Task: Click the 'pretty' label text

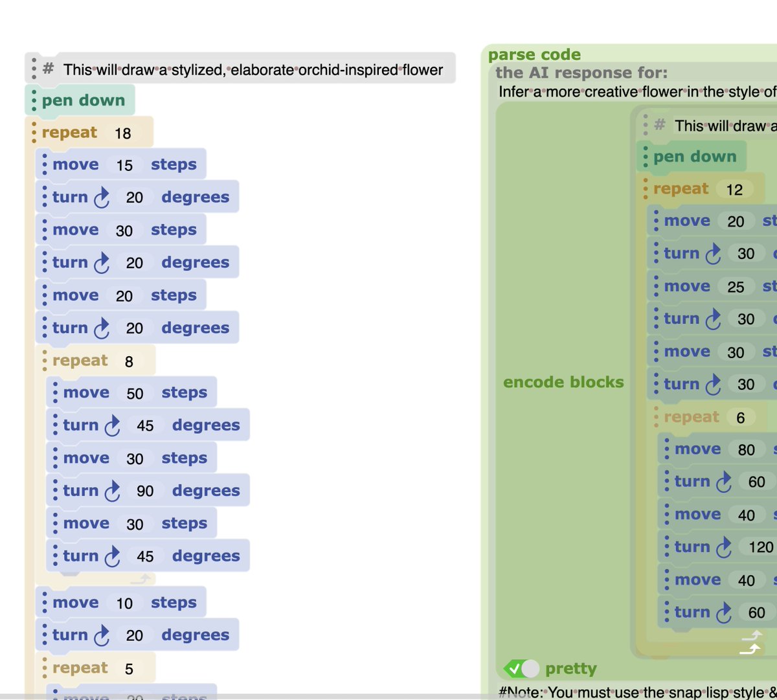Action: (x=571, y=668)
